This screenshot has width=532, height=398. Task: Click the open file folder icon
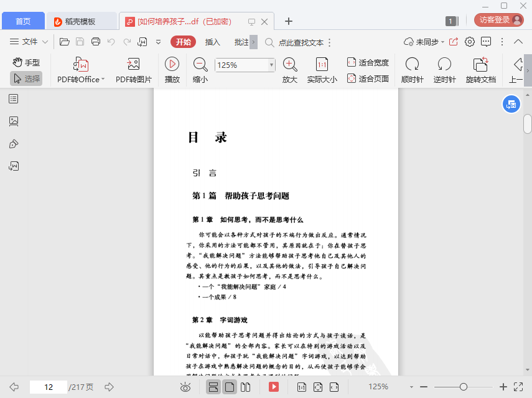click(65, 42)
